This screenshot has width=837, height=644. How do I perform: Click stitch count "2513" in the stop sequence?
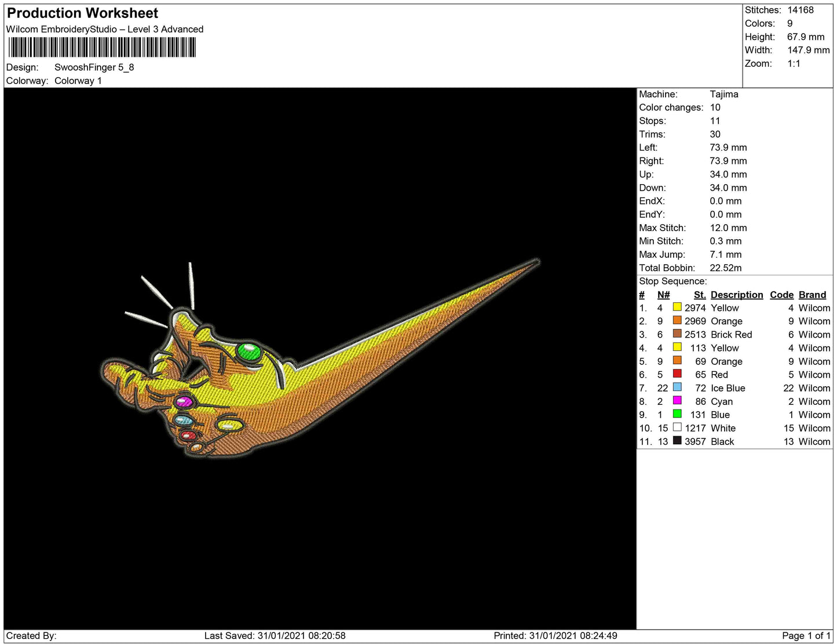point(695,335)
